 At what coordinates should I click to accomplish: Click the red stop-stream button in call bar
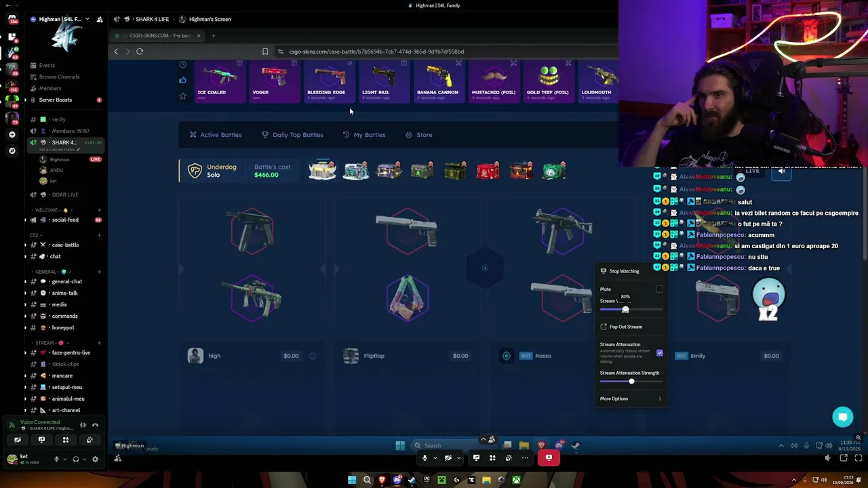549,458
